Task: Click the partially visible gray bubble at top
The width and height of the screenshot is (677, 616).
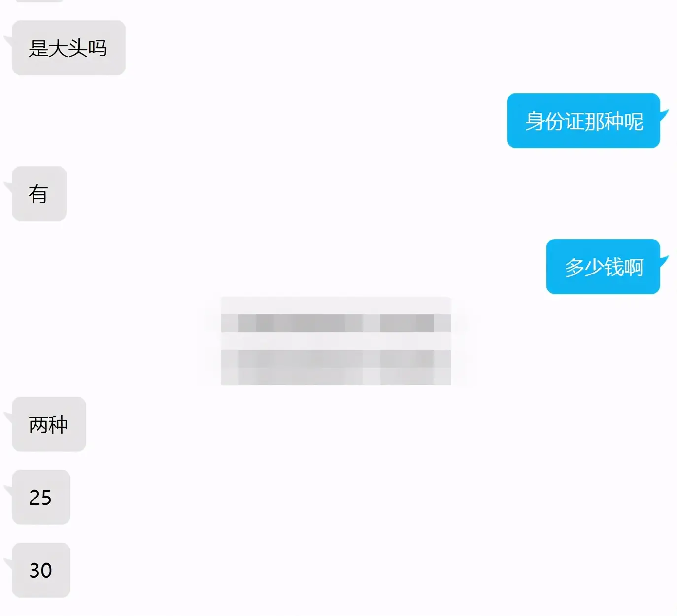Action: click(39, 1)
